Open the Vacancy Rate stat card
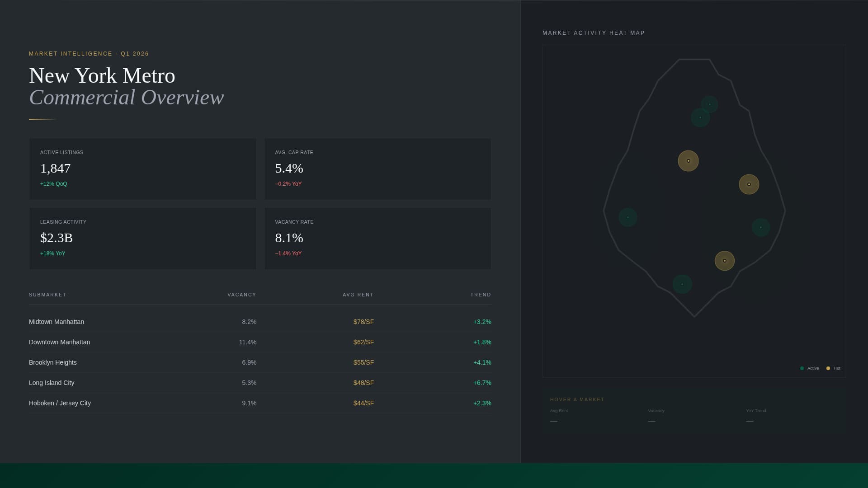The width and height of the screenshot is (868, 488). click(x=377, y=238)
